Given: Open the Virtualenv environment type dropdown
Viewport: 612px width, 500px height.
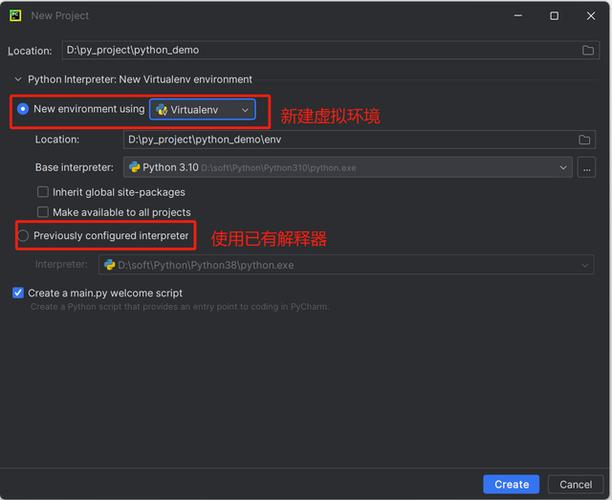Looking at the screenshot, I should [203, 110].
